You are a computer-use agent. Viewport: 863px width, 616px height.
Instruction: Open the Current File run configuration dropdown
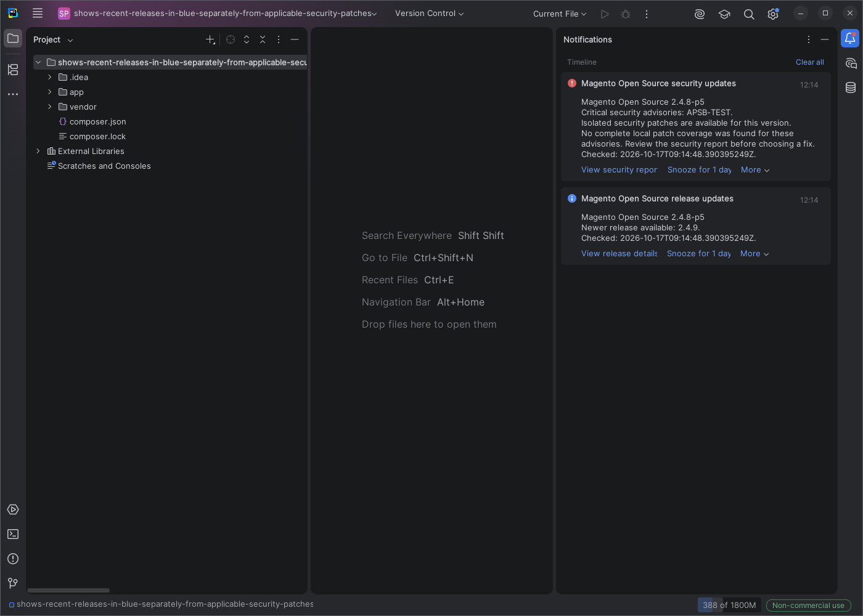pyautogui.click(x=560, y=14)
